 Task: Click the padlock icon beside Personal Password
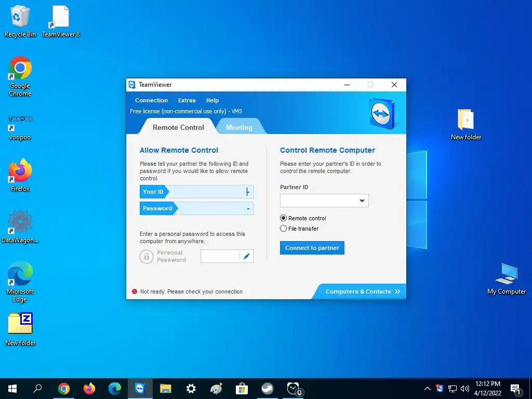(147, 256)
